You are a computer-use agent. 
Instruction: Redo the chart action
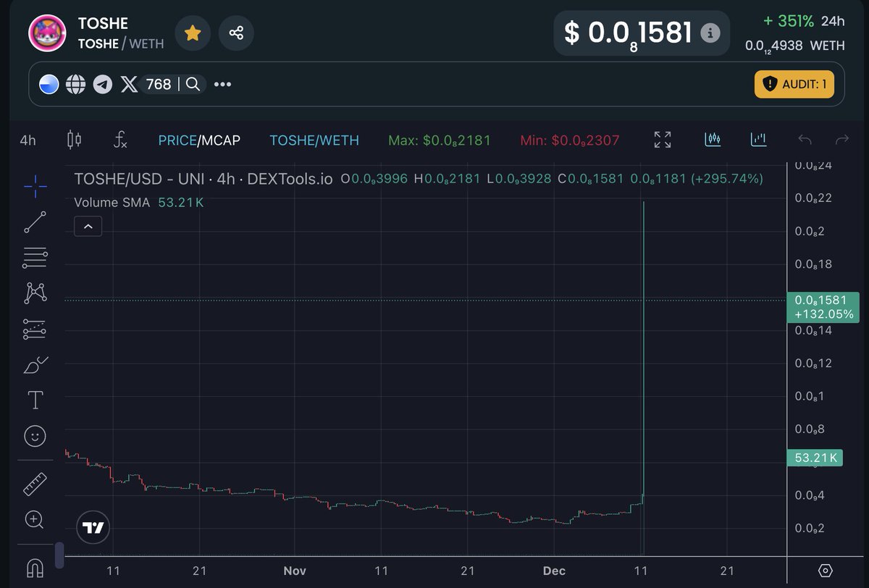point(841,140)
